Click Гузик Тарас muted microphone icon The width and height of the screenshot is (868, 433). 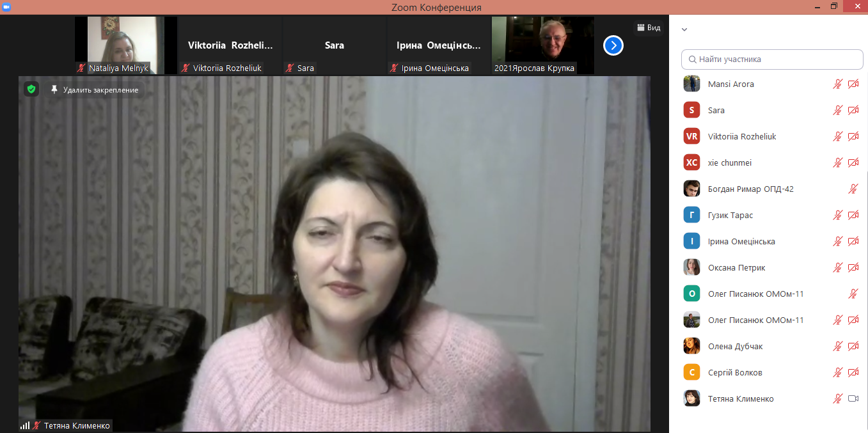point(837,215)
